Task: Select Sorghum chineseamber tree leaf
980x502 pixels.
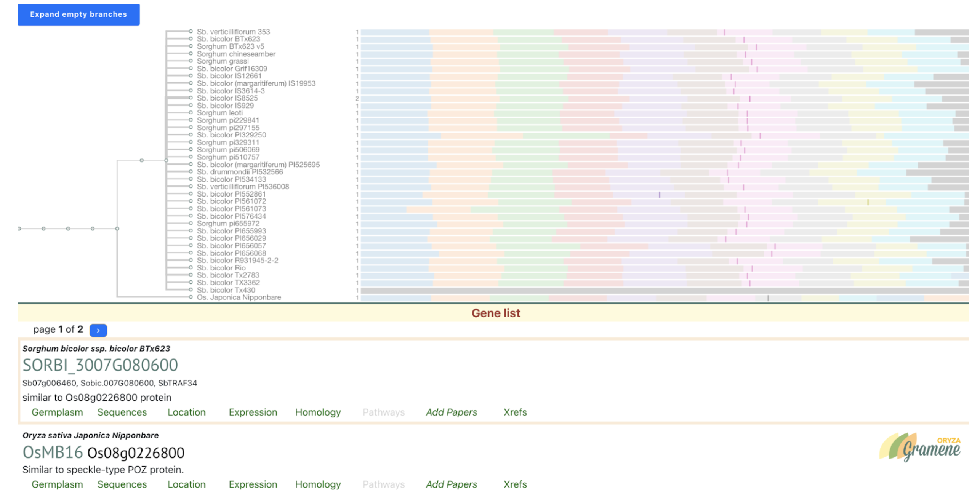Action: point(236,54)
